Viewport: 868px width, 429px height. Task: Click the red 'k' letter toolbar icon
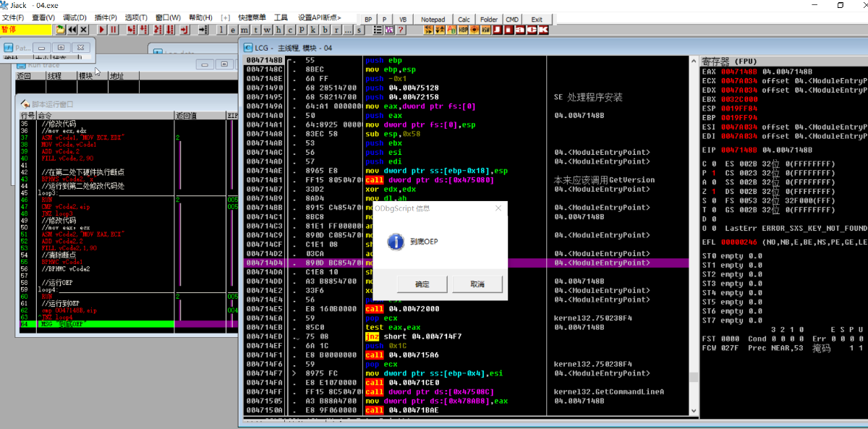(543, 30)
